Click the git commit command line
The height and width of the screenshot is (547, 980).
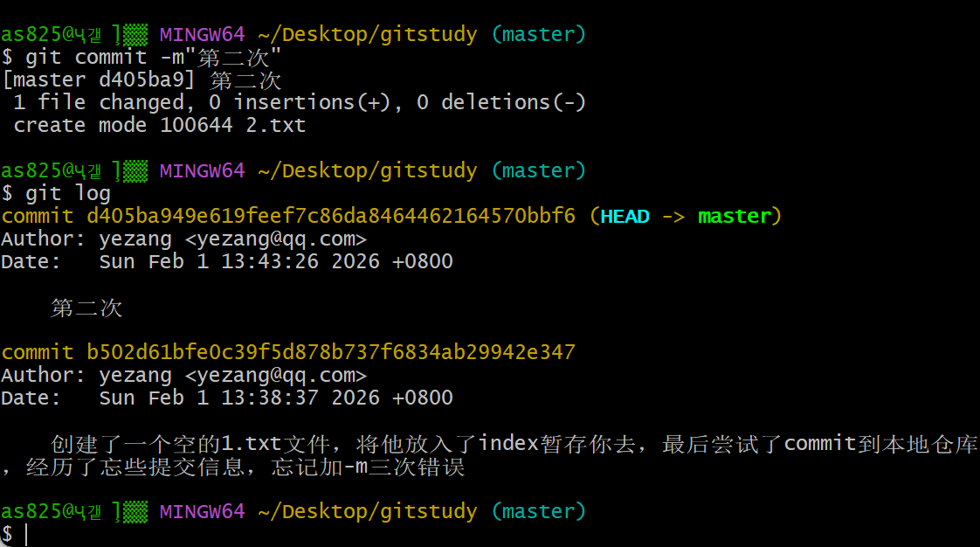point(141,57)
